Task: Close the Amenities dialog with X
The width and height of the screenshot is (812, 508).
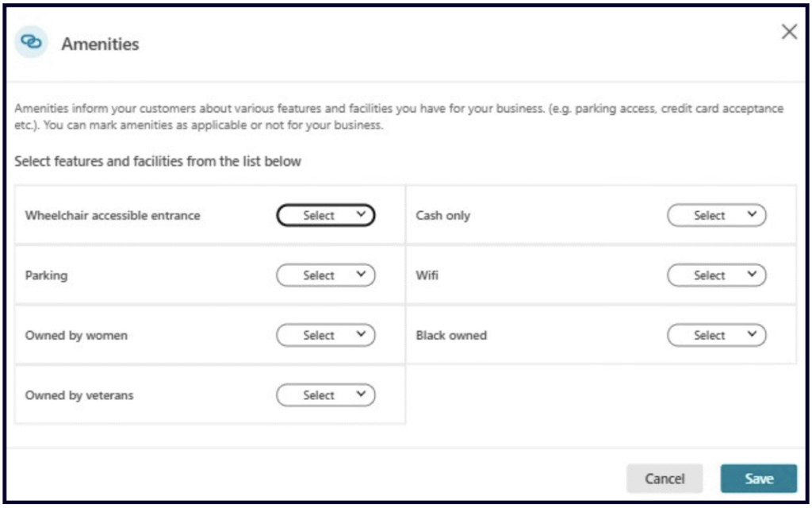Action: coord(789,33)
